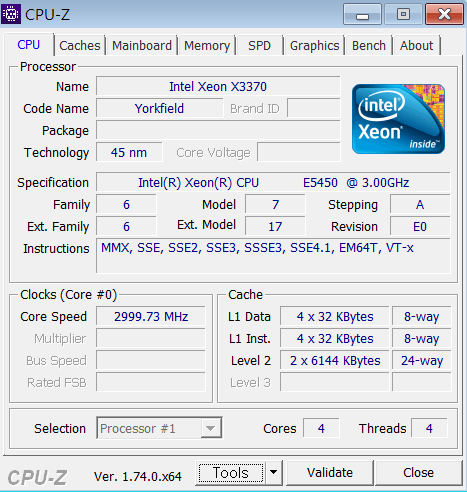Maximize the CPU-Z window
The image size is (467, 492).
point(403,14)
